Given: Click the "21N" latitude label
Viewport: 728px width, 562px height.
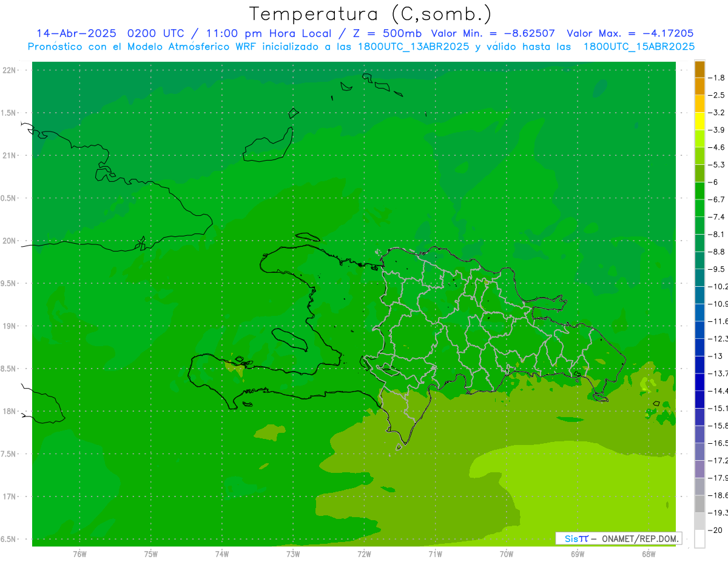Looking at the screenshot, I should tap(10, 156).
